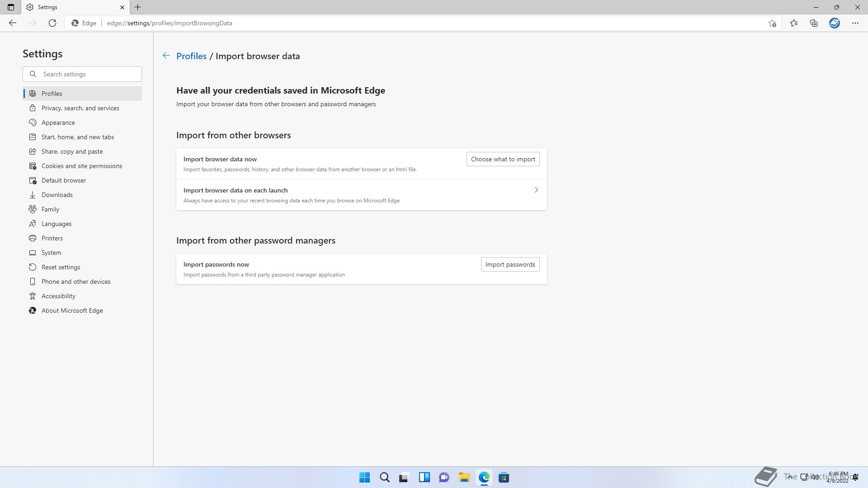Open the Chat taskbar icon
The height and width of the screenshot is (488, 868).
(x=444, y=478)
